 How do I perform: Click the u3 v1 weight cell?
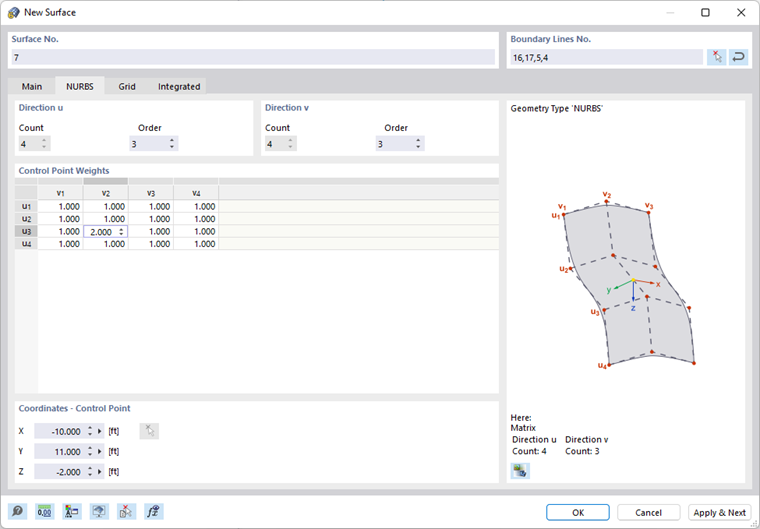pos(61,231)
